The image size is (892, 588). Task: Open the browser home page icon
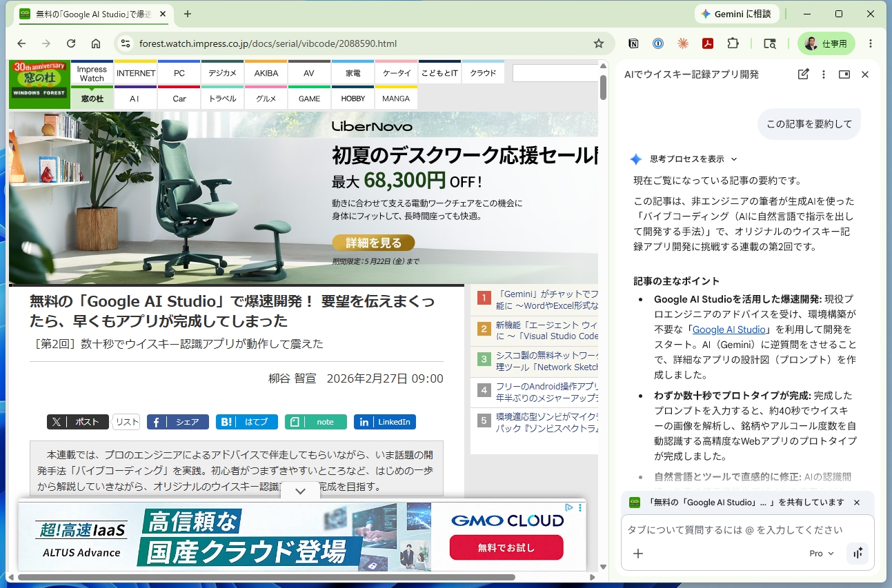[96, 43]
